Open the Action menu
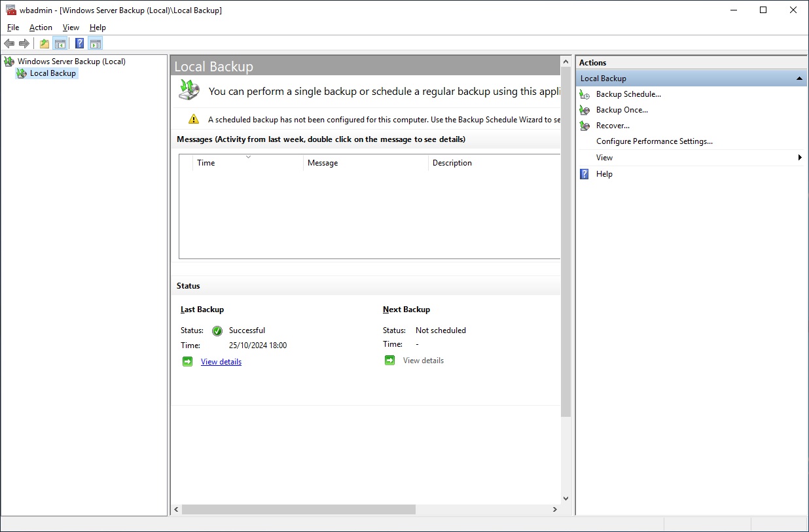 (x=41, y=27)
